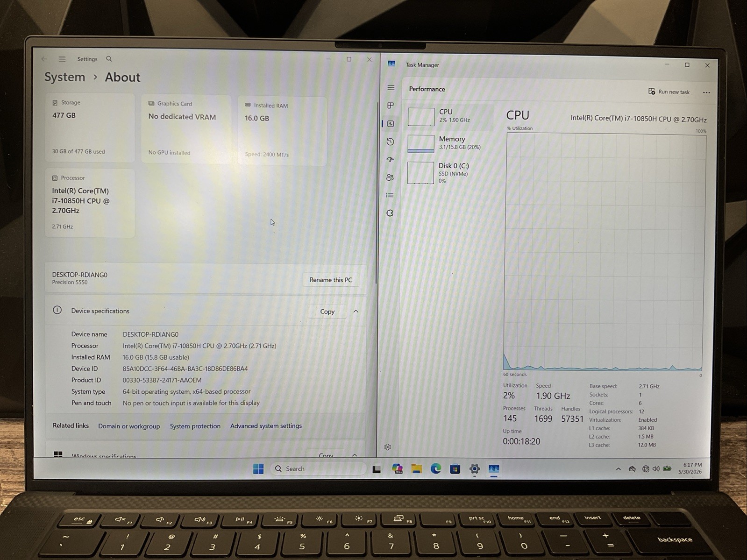Open Installed RAM 16.0 GB card
Image resolution: width=747 pixels, height=560 pixels.
click(282, 131)
